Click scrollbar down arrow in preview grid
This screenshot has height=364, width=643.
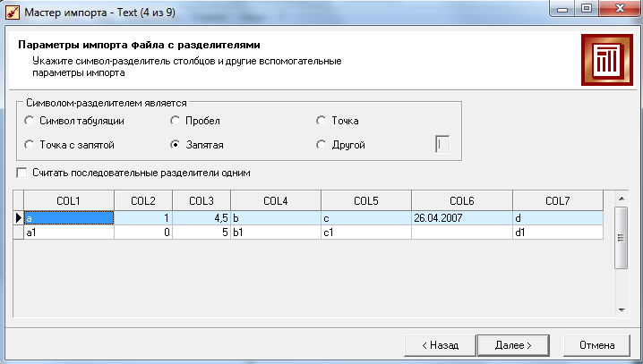pyautogui.click(x=622, y=310)
